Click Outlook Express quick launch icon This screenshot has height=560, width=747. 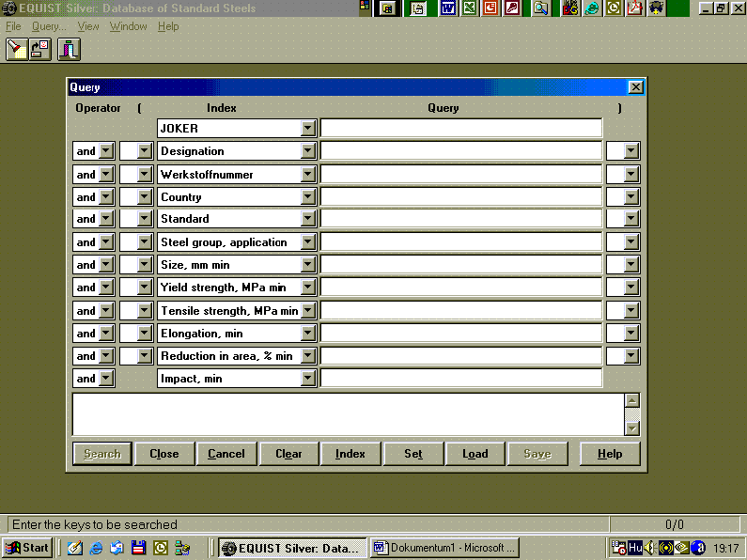(117, 548)
